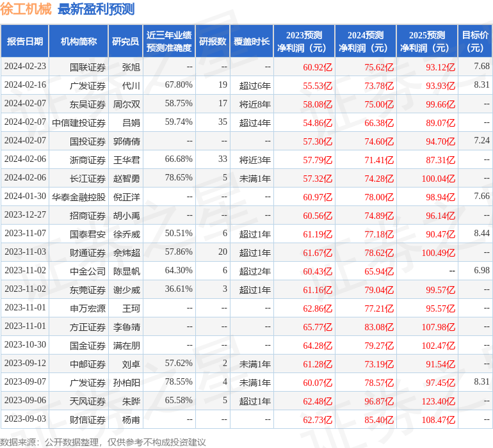
Task: Click the 2023预测净利润 column header
Action: coord(304,41)
